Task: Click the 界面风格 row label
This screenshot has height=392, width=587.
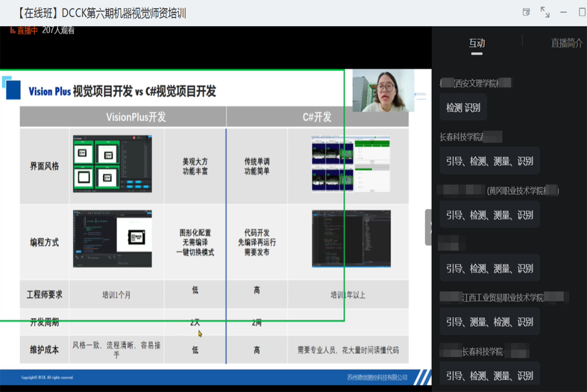Action: tap(45, 166)
